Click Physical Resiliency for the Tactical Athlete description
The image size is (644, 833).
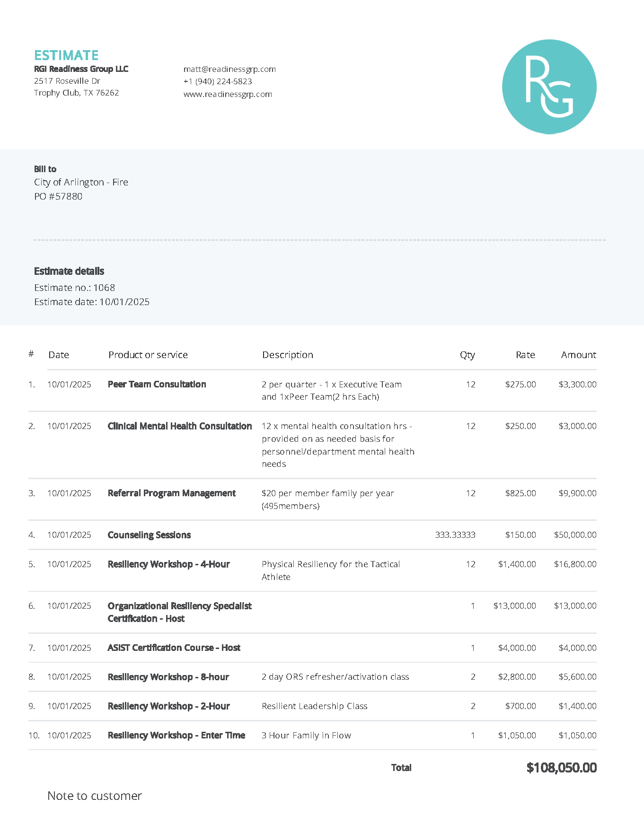tap(331, 570)
